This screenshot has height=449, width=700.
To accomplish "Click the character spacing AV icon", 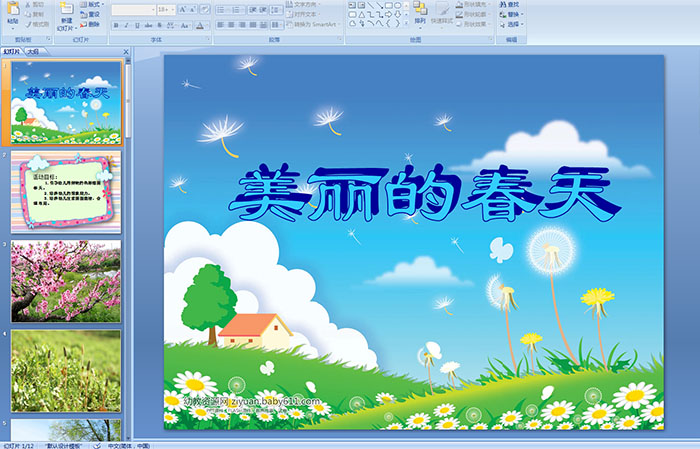I will coord(171,25).
